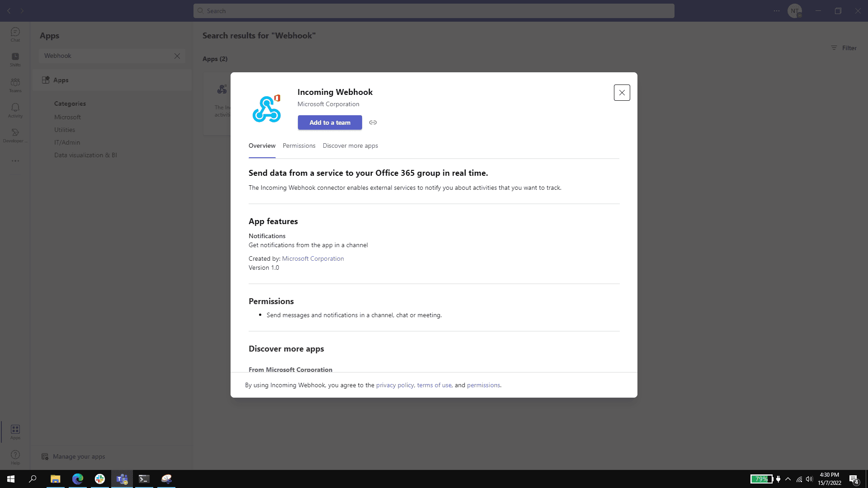Open the Shifts sidebar icon
The width and height of the screenshot is (868, 488).
(15, 59)
